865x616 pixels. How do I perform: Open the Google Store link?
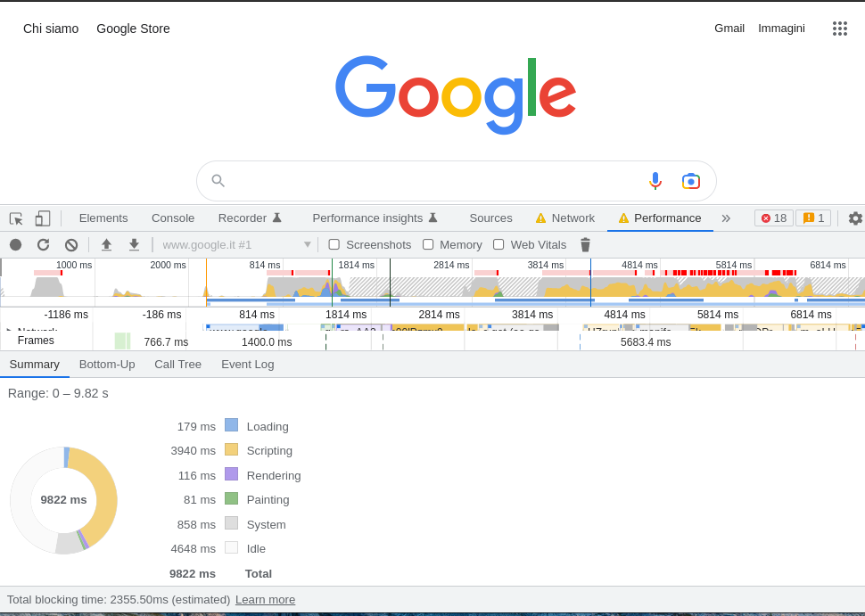(133, 29)
